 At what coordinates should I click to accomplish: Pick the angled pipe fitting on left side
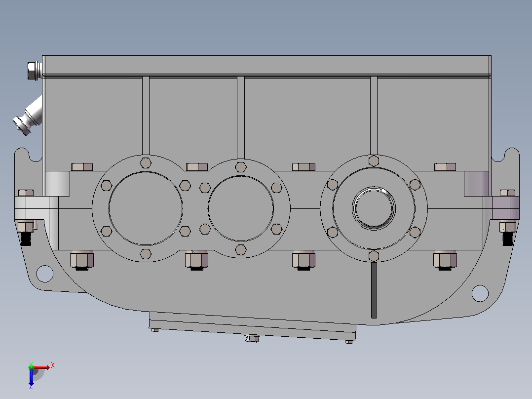tap(28, 116)
